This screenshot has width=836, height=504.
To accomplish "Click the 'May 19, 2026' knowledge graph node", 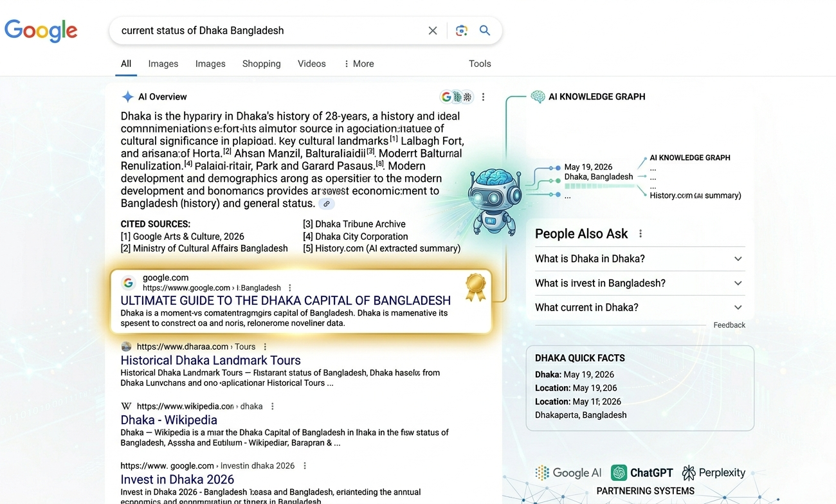I will click(x=588, y=167).
